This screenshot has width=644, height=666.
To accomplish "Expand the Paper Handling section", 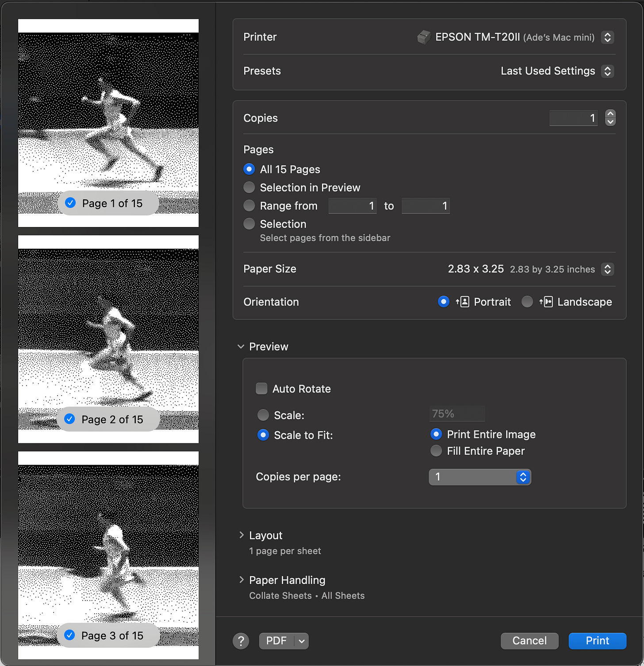I will 241,580.
